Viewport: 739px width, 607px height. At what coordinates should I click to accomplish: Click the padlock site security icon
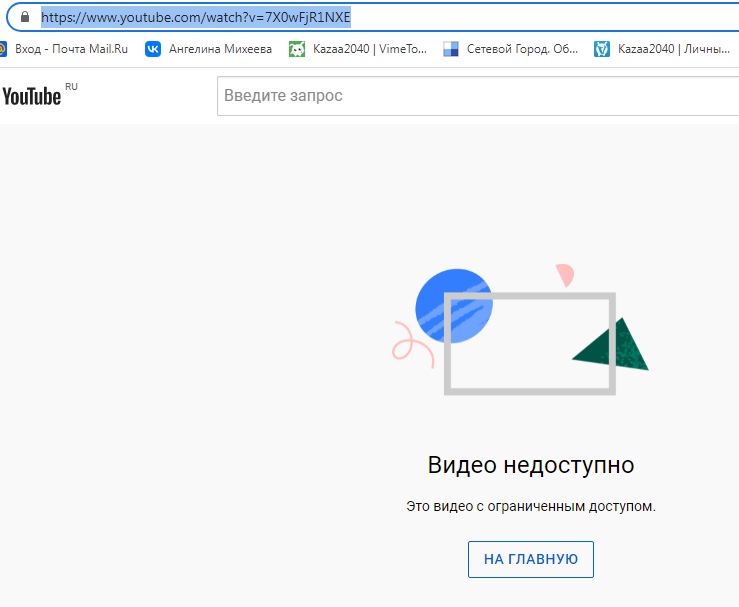[x=25, y=18]
